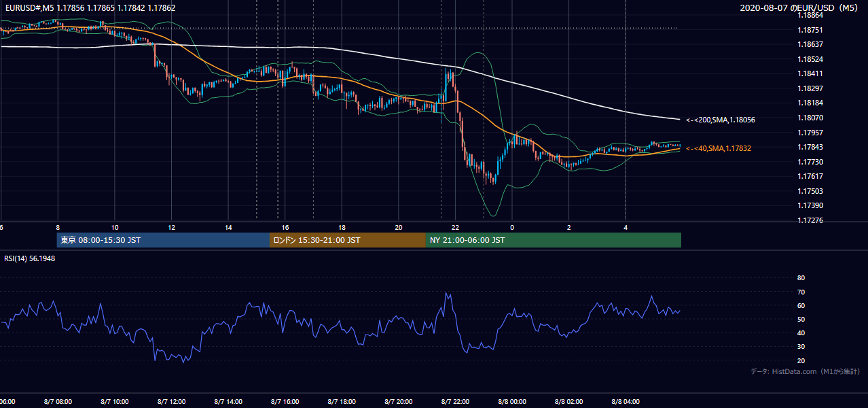Click RSI level label 50
Image resolution: width=868 pixels, height=408 pixels.
pyautogui.click(x=801, y=320)
